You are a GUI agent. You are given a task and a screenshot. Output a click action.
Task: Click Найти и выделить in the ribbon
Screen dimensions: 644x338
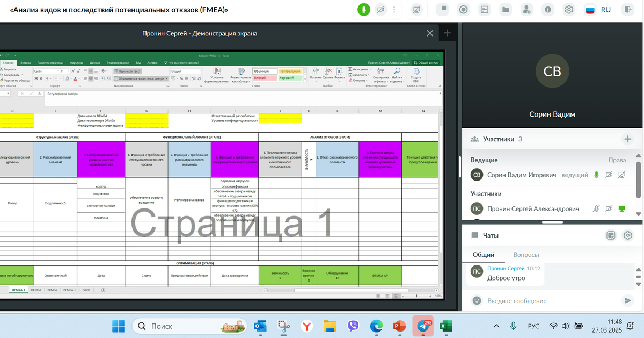tap(397, 76)
